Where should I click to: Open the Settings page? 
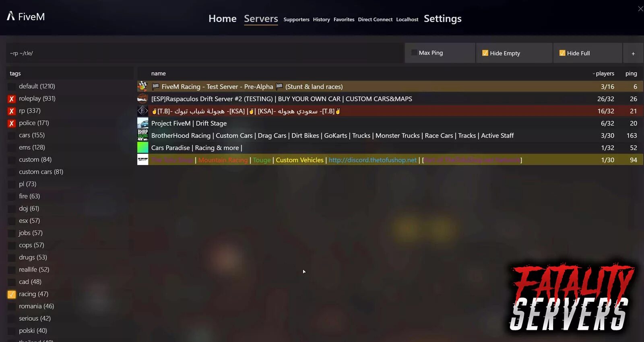(443, 19)
